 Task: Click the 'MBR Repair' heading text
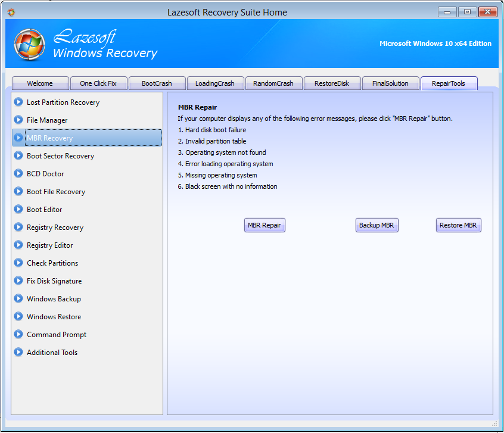coord(198,107)
